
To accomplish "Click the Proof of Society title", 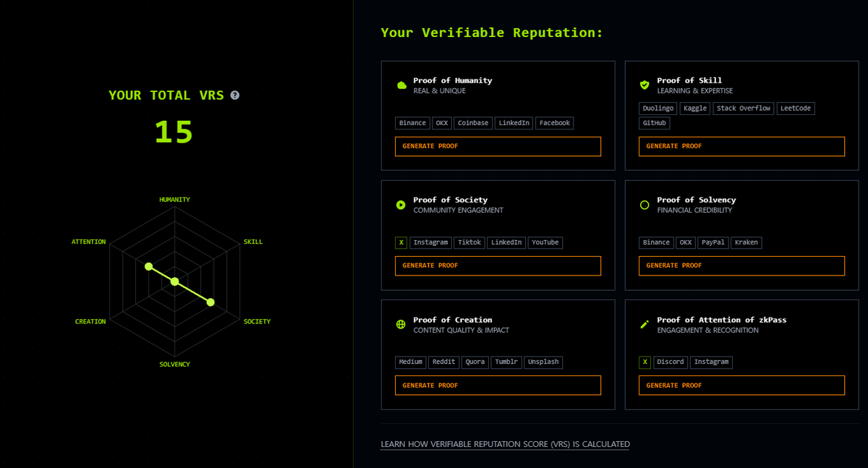I will click(451, 200).
